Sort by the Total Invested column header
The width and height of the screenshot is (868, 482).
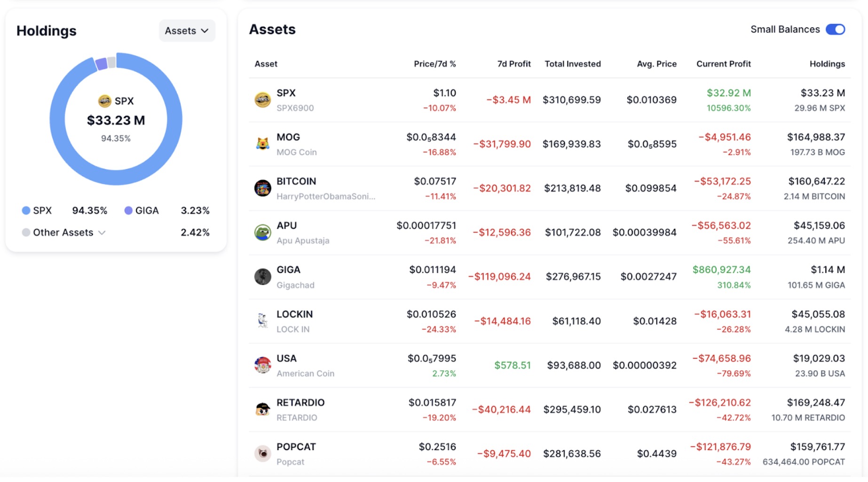[x=573, y=64]
